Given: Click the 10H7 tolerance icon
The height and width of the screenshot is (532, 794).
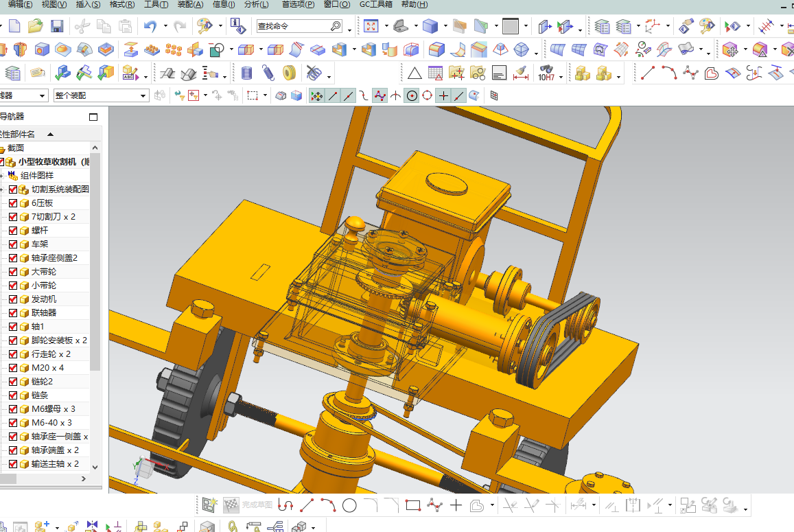Looking at the screenshot, I should click(x=546, y=73).
